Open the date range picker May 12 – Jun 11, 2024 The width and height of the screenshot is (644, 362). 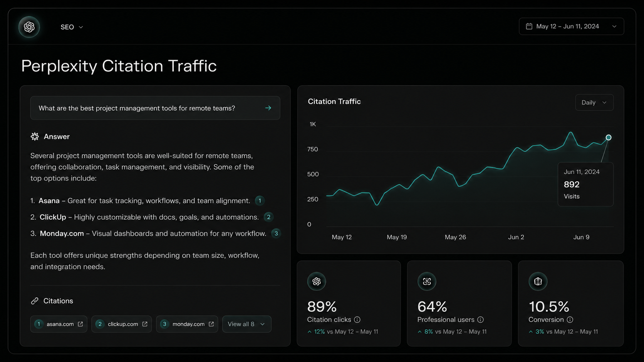point(571,27)
